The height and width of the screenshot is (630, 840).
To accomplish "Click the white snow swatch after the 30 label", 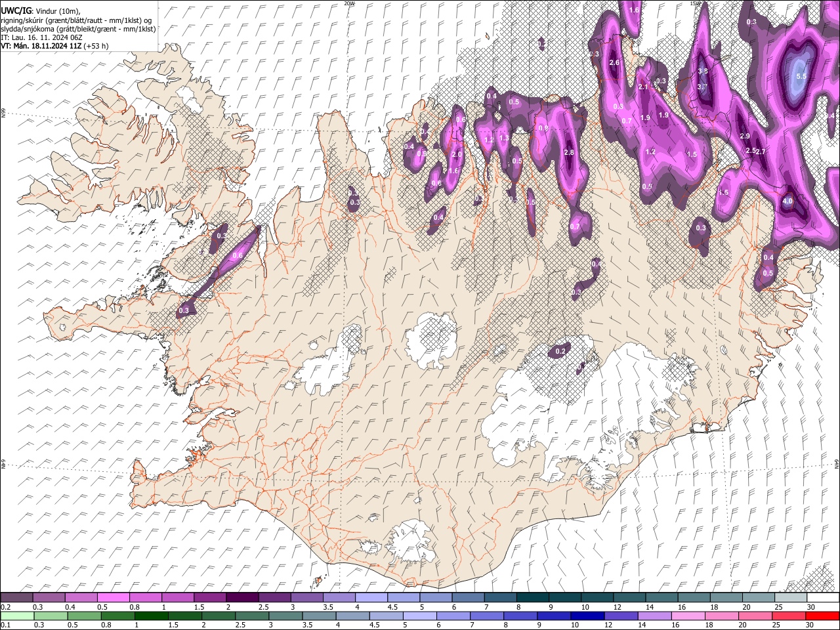I will [x=822, y=598].
